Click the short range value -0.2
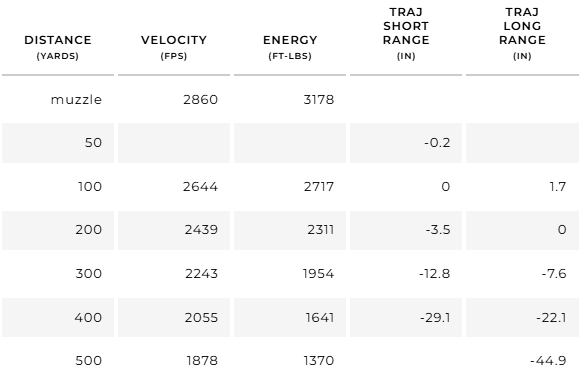 coord(437,143)
